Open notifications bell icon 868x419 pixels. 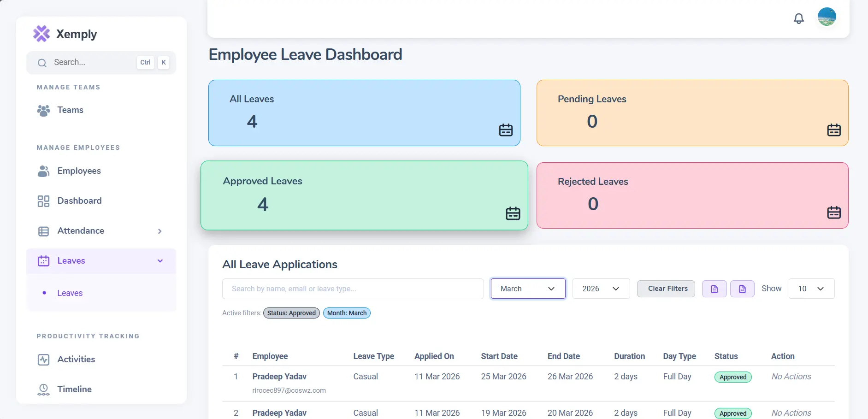coord(799,18)
